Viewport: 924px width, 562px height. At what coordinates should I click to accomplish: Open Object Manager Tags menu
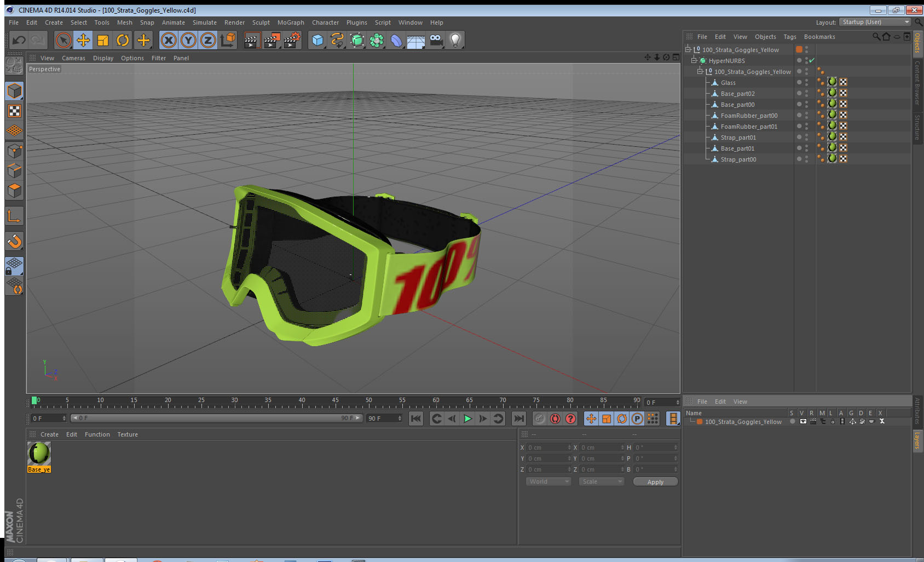(x=789, y=37)
